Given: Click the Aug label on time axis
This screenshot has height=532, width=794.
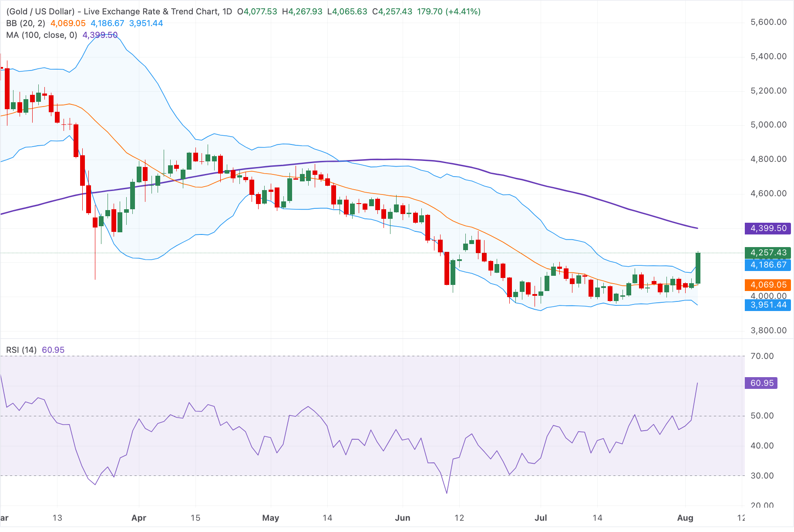Looking at the screenshot, I should [x=685, y=518].
